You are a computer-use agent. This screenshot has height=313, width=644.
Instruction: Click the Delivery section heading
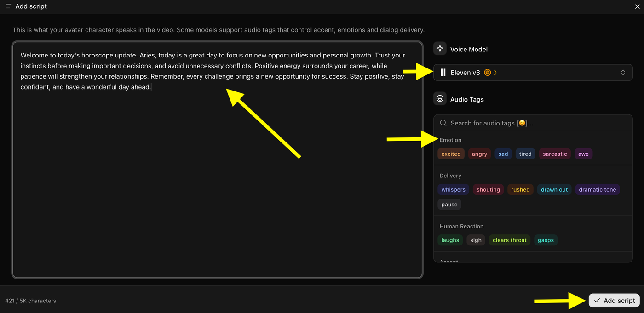pos(450,176)
